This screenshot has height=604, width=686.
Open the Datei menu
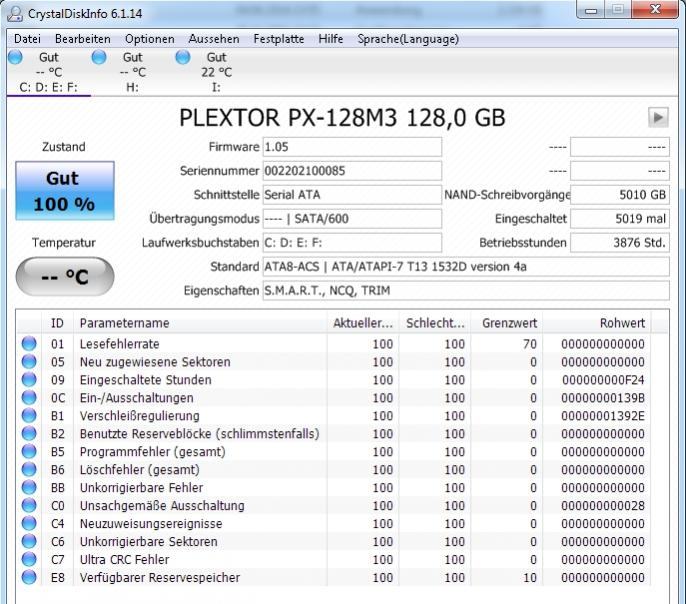(x=27, y=39)
